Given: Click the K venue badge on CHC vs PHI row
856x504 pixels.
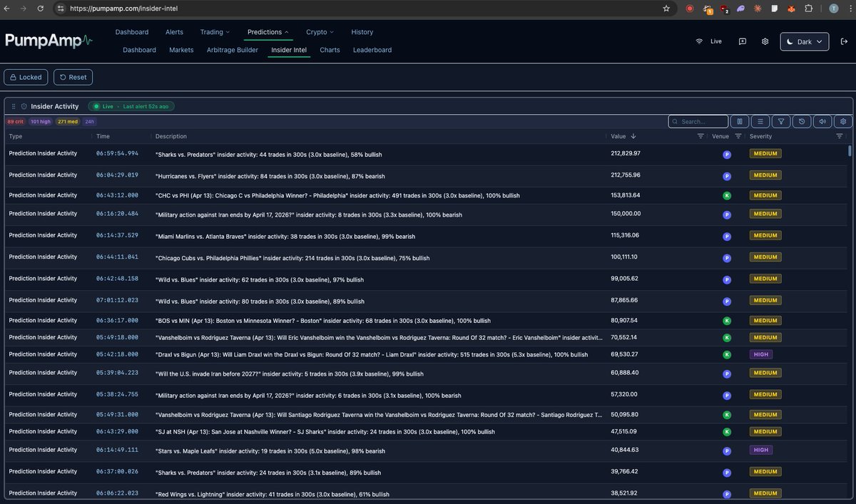Looking at the screenshot, I should 727,195.
